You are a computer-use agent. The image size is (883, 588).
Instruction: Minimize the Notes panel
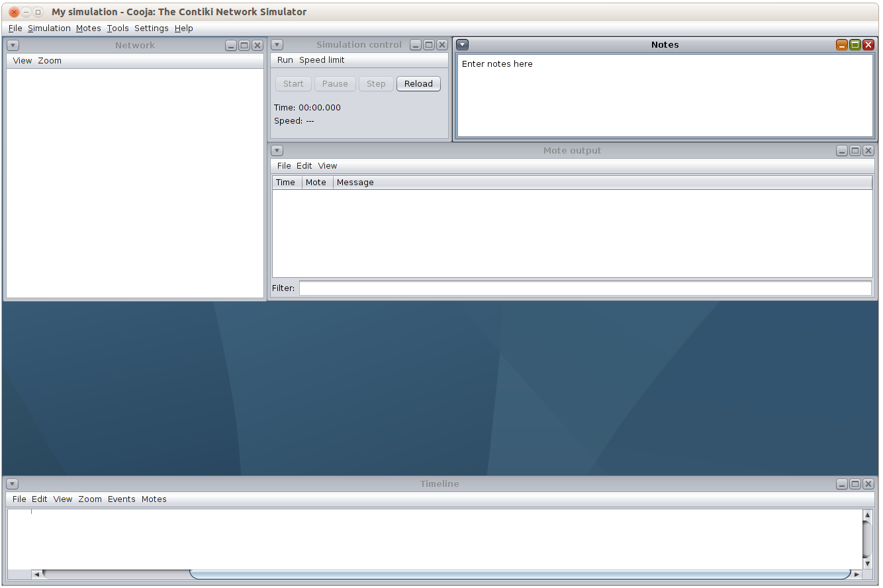tap(842, 45)
